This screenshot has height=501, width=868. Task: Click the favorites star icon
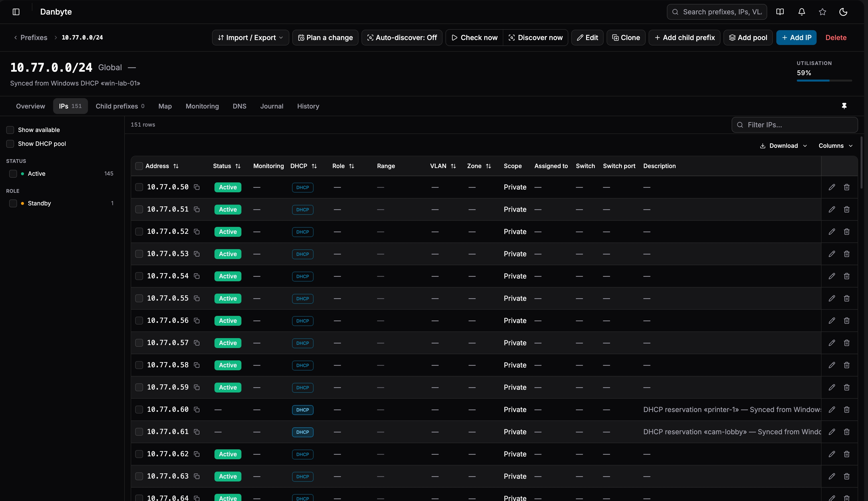[822, 12]
